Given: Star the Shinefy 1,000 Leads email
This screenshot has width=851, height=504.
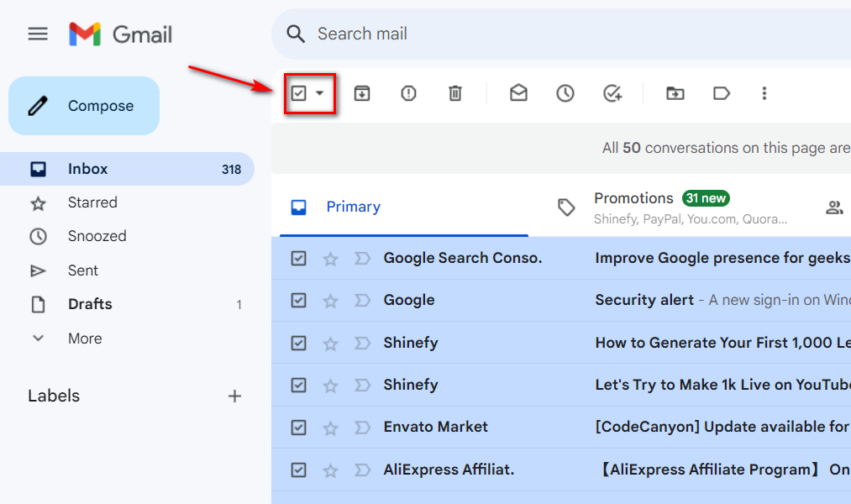Looking at the screenshot, I should [x=330, y=344].
